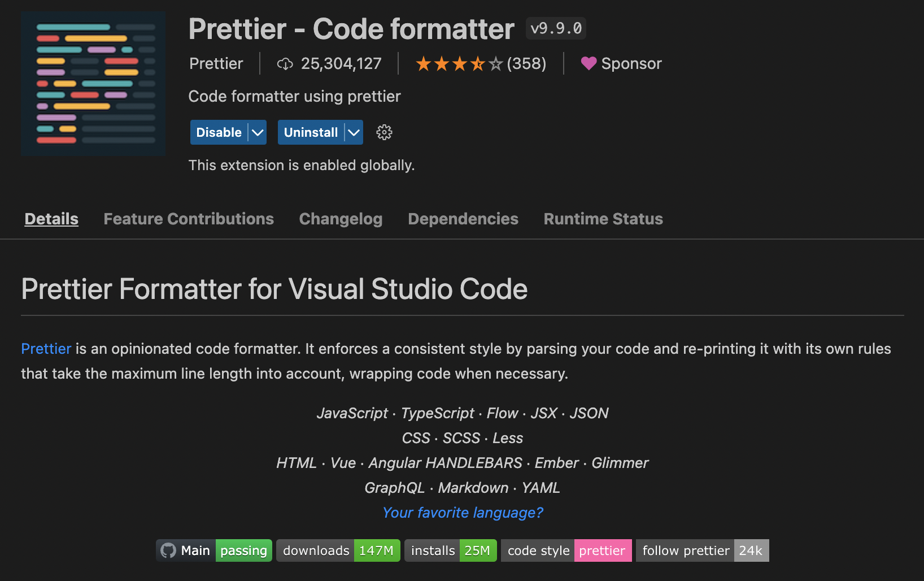Switch to Feature Contributions tab

tap(189, 219)
